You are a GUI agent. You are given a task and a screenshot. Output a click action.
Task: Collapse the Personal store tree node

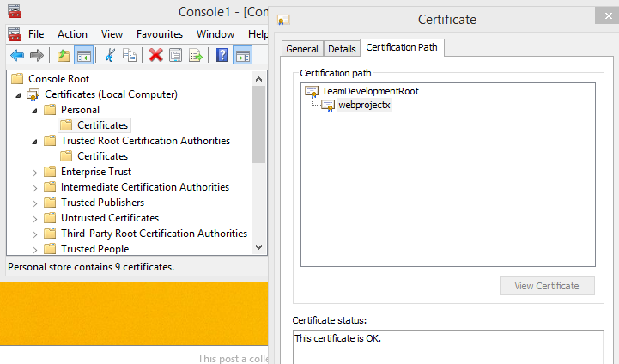[x=34, y=110]
